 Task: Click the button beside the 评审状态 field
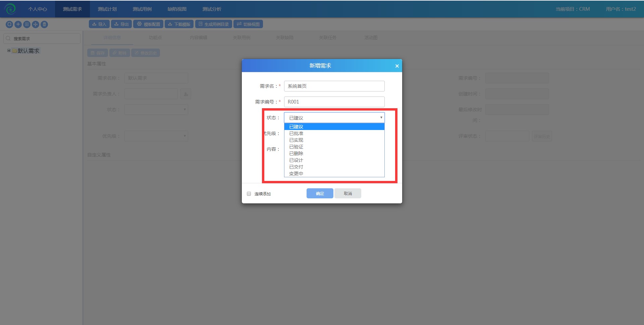(x=542, y=136)
